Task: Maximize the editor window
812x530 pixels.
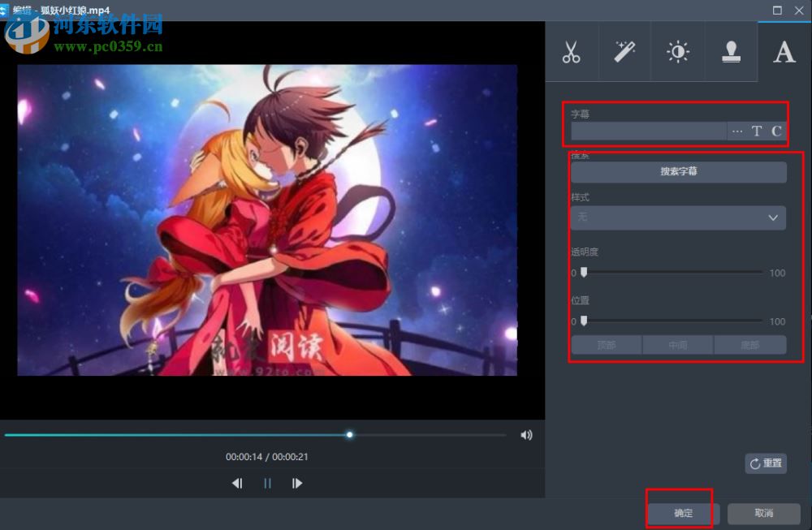Action: 777,11
